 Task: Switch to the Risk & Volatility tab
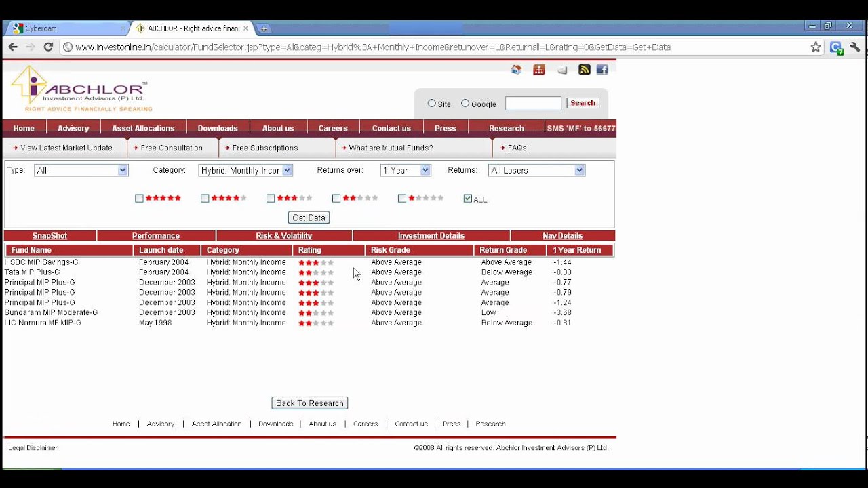click(284, 236)
